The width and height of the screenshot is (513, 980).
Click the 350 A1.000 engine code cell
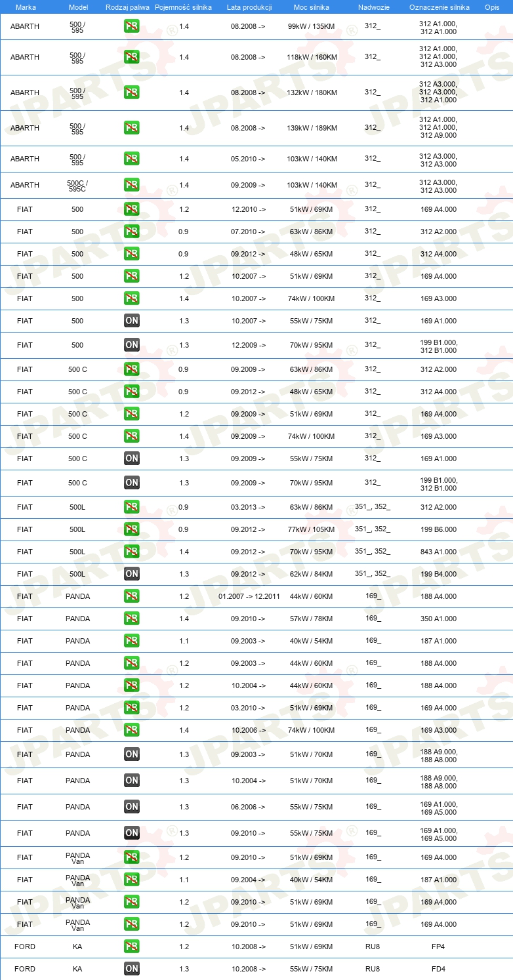click(438, 619)
